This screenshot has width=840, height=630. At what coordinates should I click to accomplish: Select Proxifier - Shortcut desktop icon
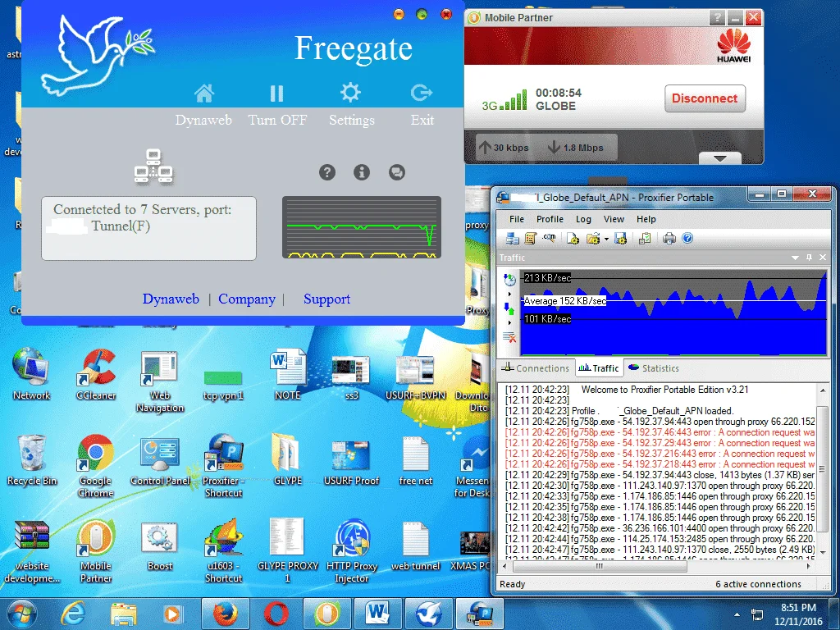(x=223, y=466)
